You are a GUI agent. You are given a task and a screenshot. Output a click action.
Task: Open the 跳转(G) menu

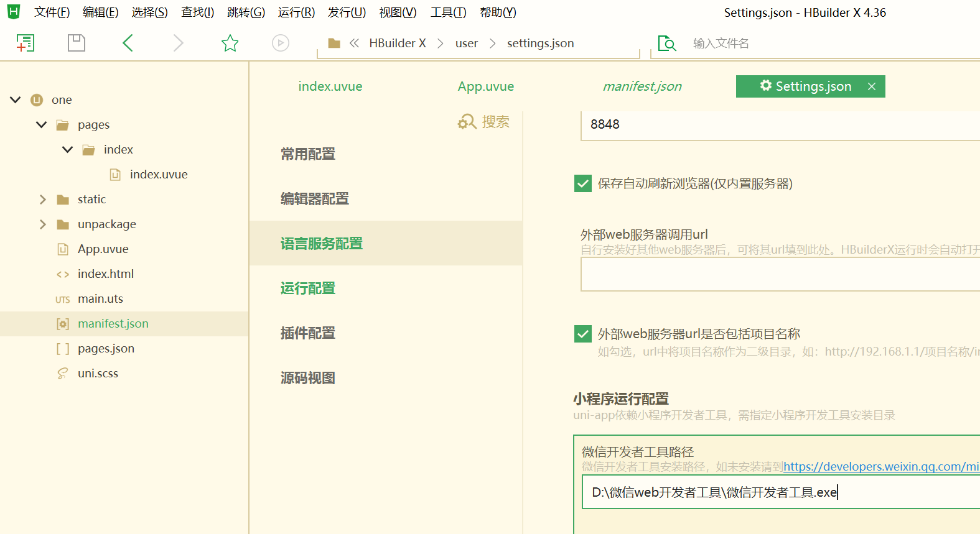tap(246, 12)
